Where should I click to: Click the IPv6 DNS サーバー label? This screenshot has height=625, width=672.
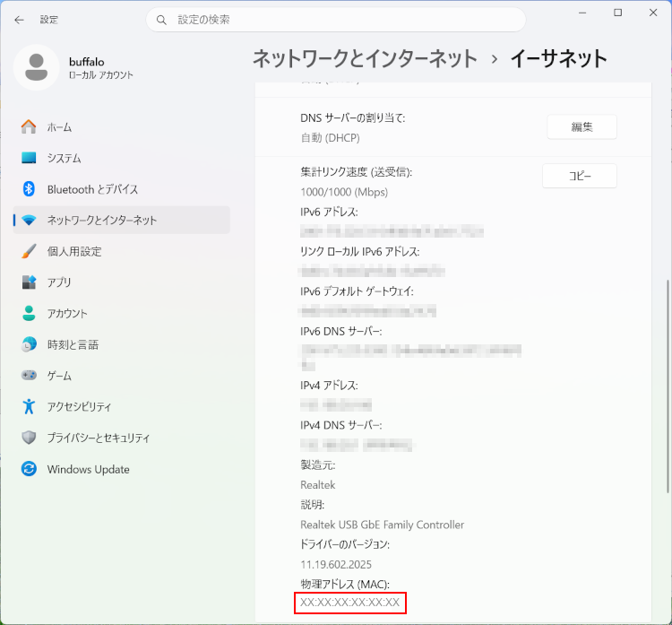pos(341,331)
